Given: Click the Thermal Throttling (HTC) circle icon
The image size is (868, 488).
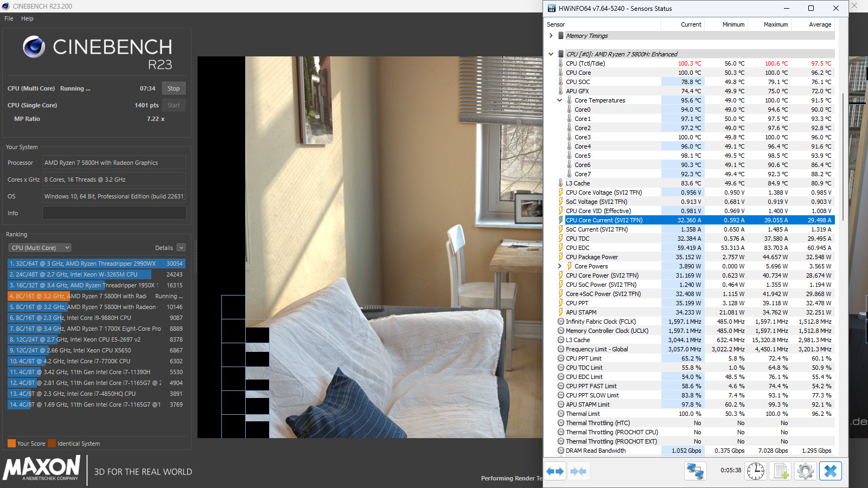Looking at the screenshot, I should [561, 423].
